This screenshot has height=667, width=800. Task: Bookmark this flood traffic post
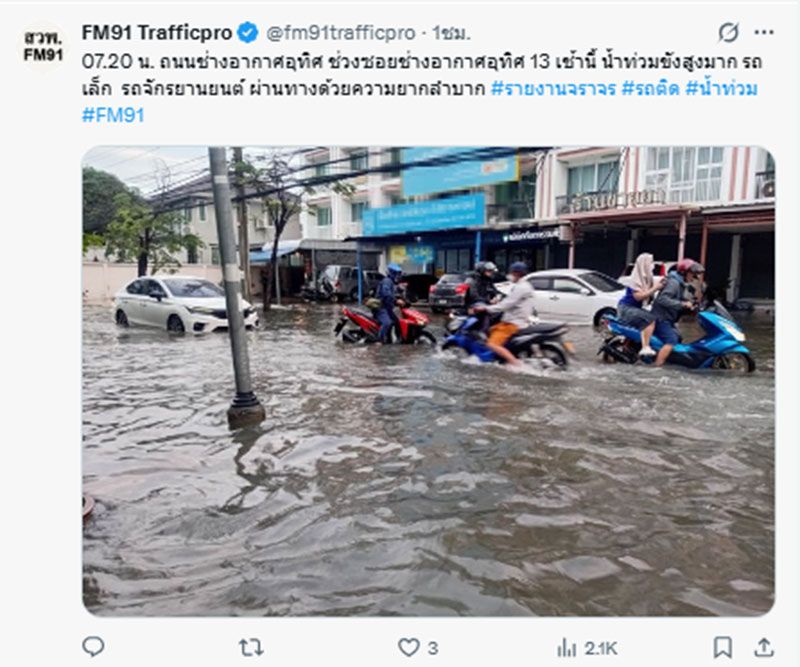click(x=722, y=646)
